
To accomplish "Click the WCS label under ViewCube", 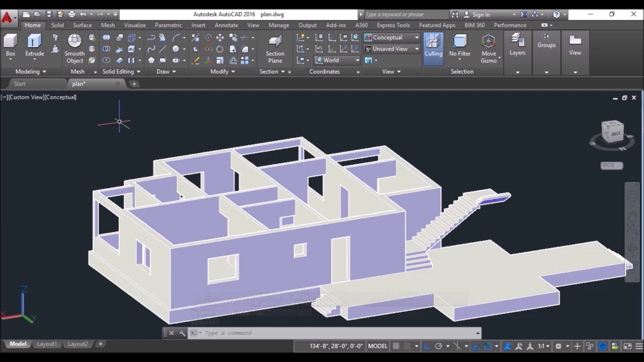I will tap(612, 165).
